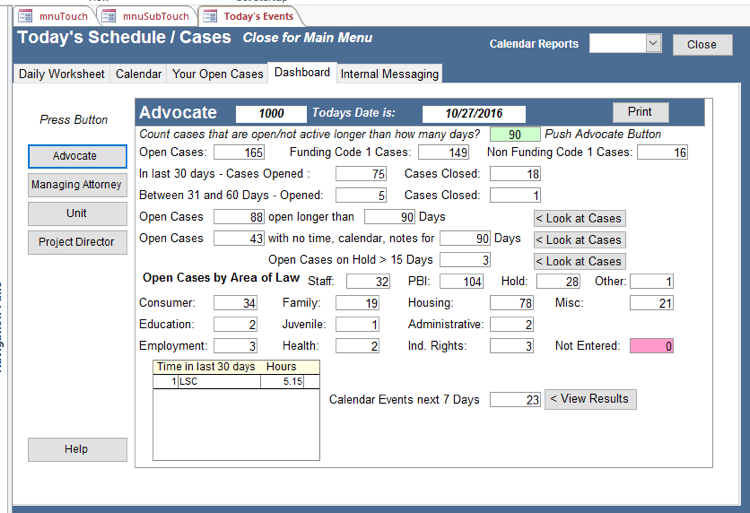Viewport: 750px width, 513px height.
Task: Look at cases on hold over 15 days
Action: (578, 261)
